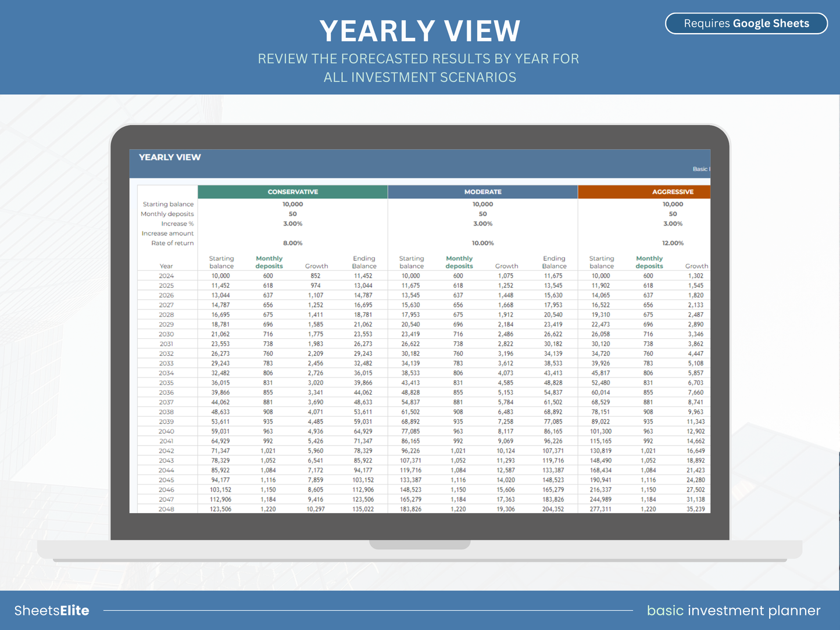Click the 'Rate of return' row label

point(172,243)
